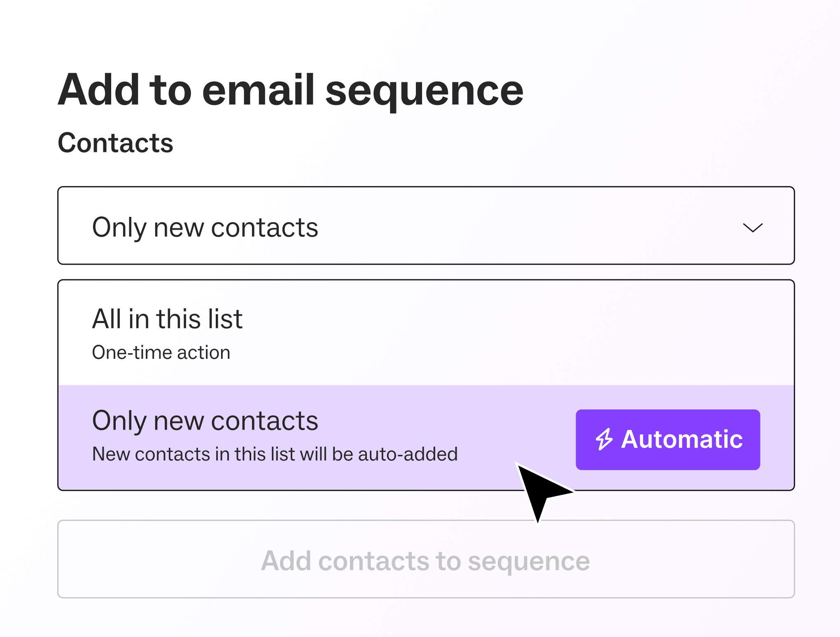This screenshot has height=637, width=840.
Task: Click the word 'sequence' on the bottom button
Action: tap(529, 561)
